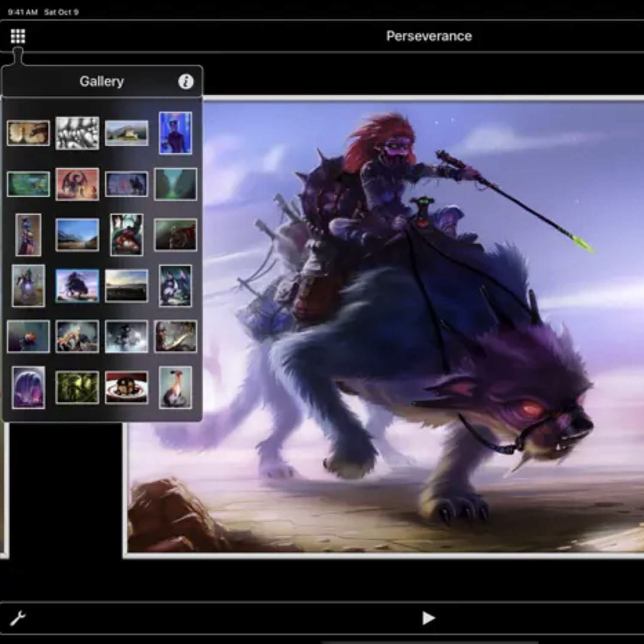Image resolution: width=644 pixels, height=644 pixels.
Task: Click the Gallery panel title
Action: coord(102,81)
